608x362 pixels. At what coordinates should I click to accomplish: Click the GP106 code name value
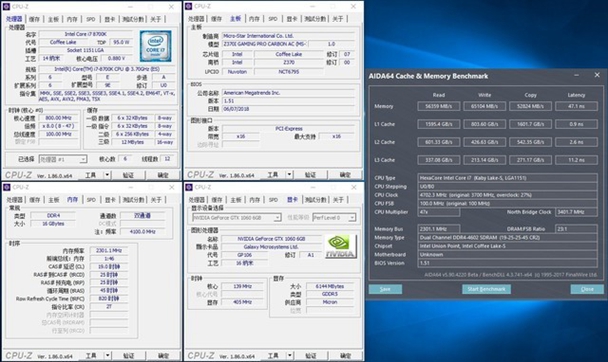245,255
